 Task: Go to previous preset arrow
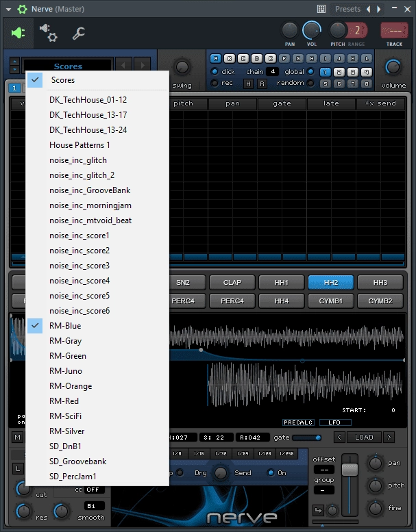click(x=369, y=9)
